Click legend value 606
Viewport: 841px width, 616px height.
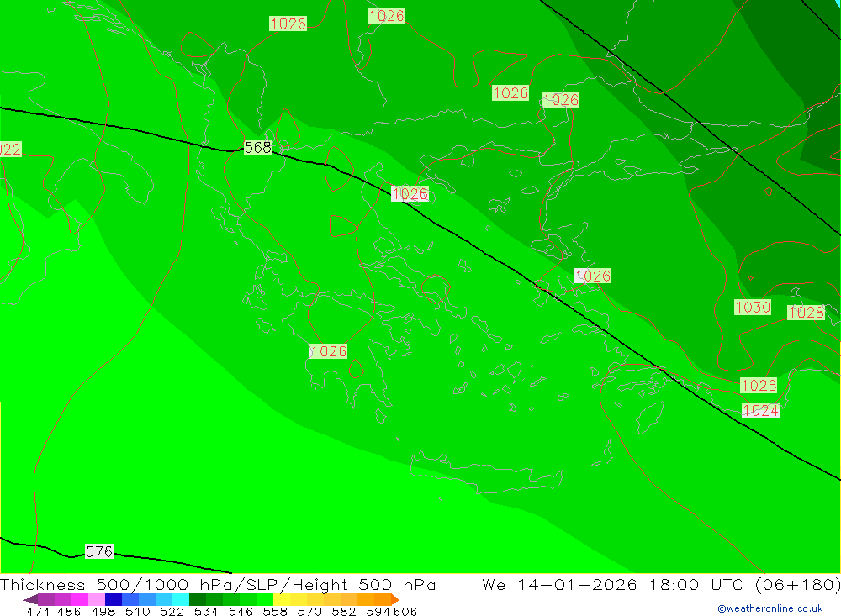click(405, 611)
